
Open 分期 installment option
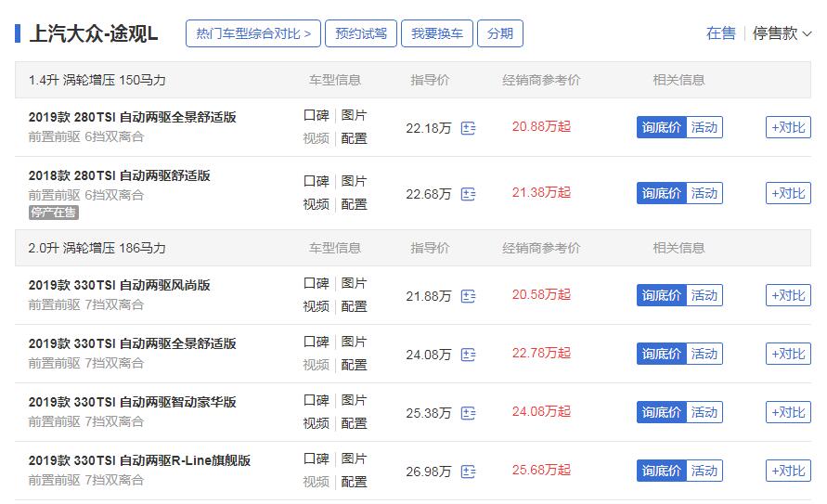499,33
